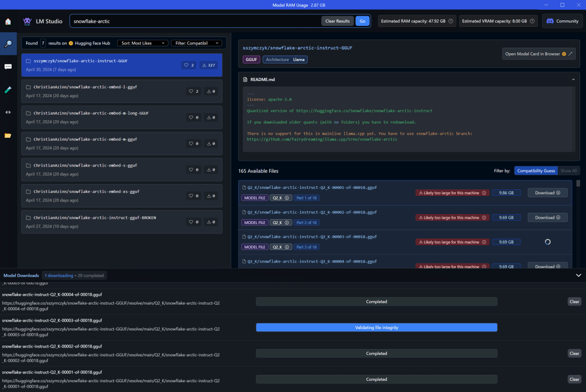Click the Go search button
Screen dimensions: 586x392
362,21
